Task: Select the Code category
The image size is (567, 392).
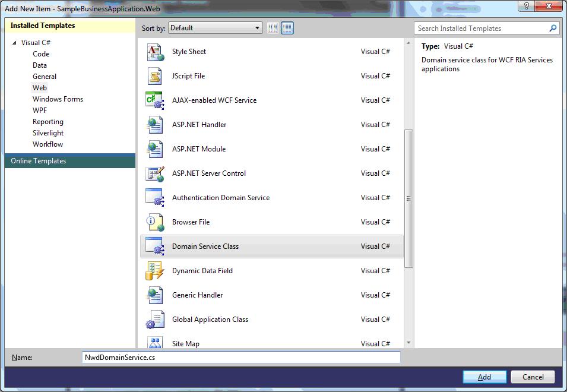Action: pyautogui.click(x=41, y=54)
